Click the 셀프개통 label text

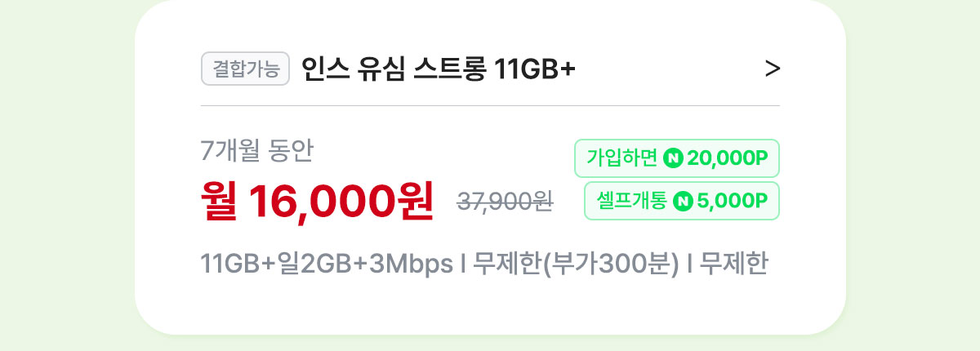point(632,201)
